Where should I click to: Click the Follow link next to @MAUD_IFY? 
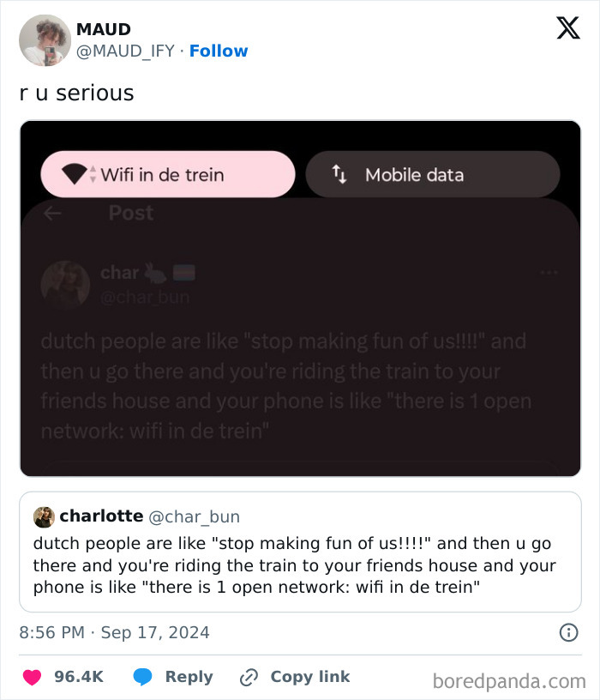[219, 51]
